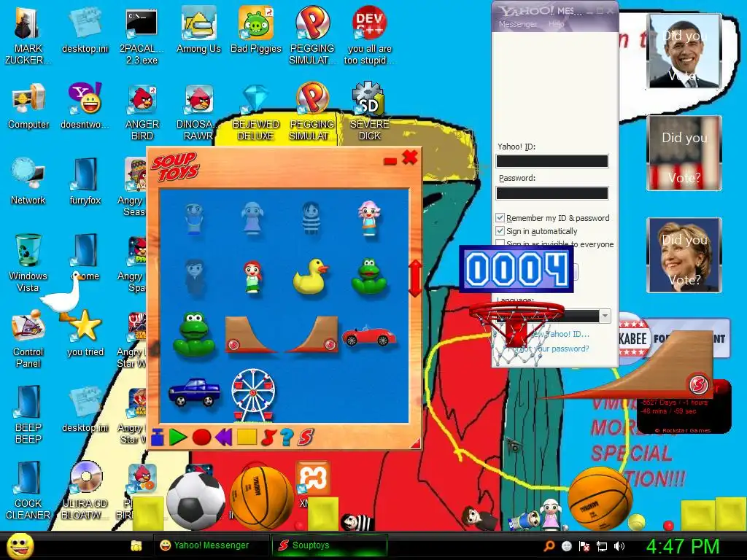Click the red record circle in Souptoys
This screenshot has width=747, height=560.
201,437
